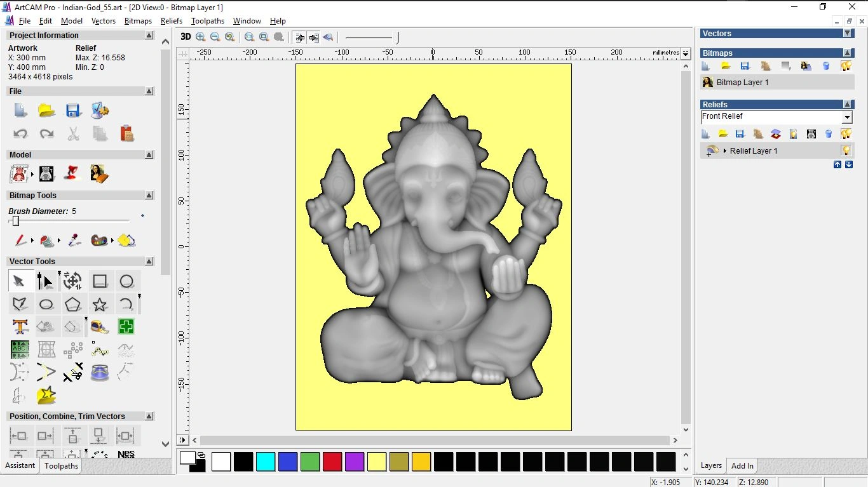Open the Create Vector Text tool

20,326
